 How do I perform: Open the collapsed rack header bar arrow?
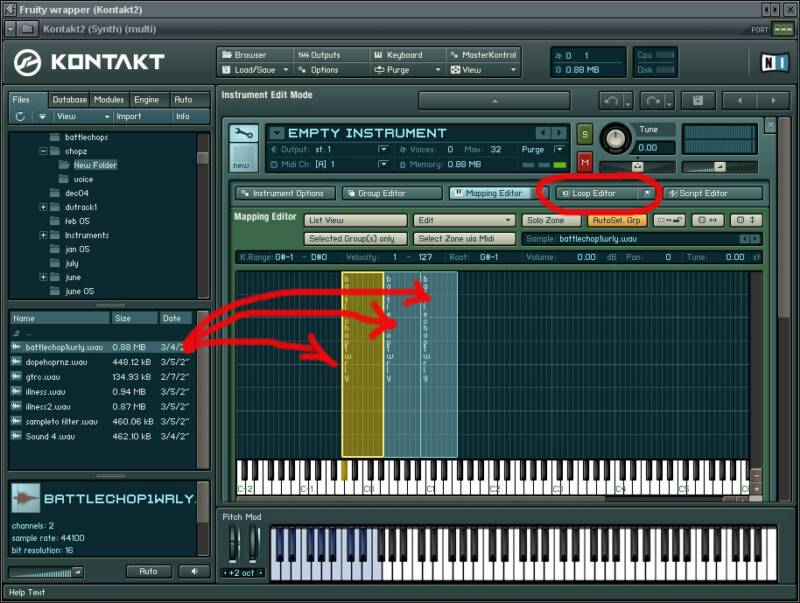click(494, 100)
